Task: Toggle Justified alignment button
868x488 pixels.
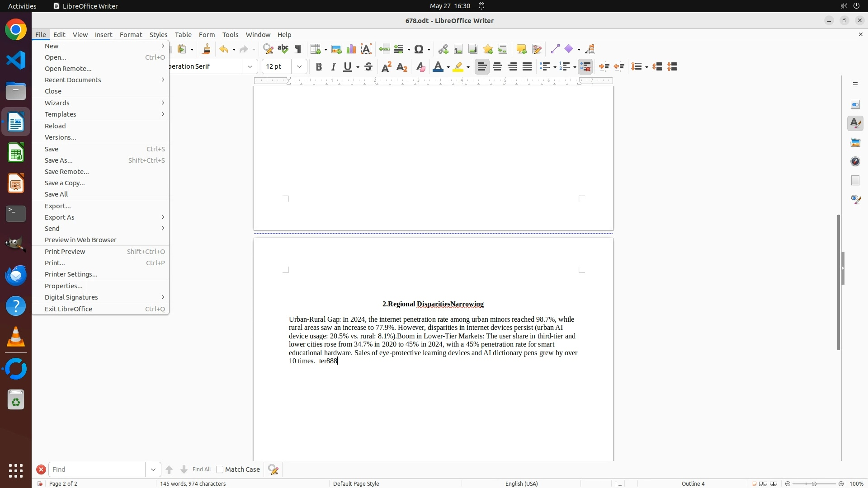Action: 527,67
